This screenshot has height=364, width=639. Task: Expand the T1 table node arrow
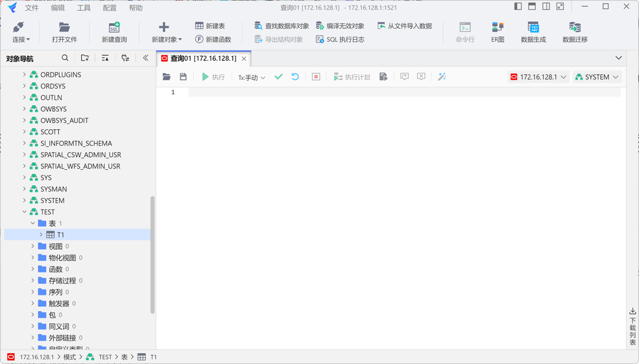tap(41, 235)
